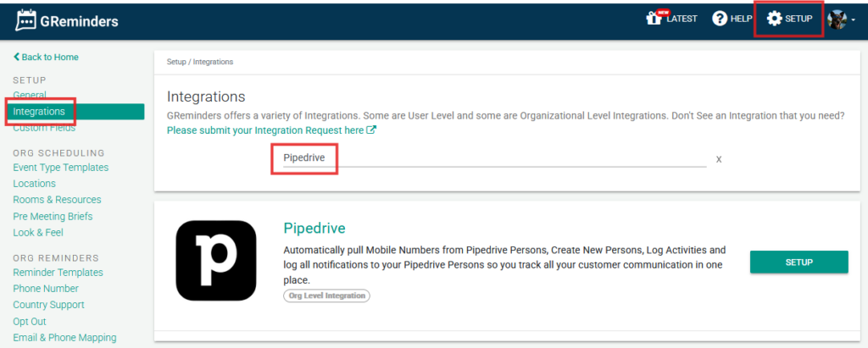Click the GReminders calendar logo icon
Screen dimensions: 868x348
(29, 20)
